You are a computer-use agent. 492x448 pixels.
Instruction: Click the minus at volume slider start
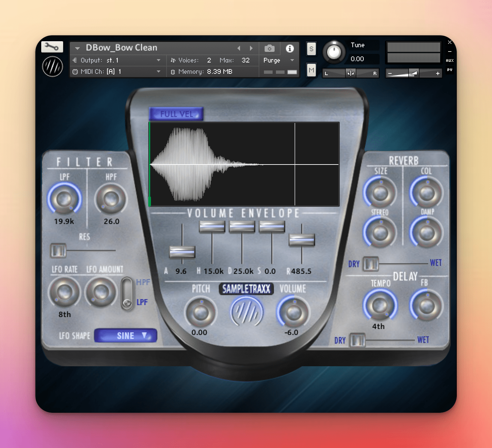click(390, 73)
